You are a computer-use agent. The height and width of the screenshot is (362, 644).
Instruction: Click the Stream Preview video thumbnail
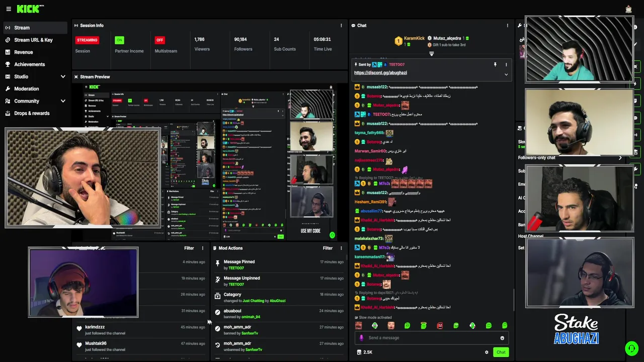[210, 162]
